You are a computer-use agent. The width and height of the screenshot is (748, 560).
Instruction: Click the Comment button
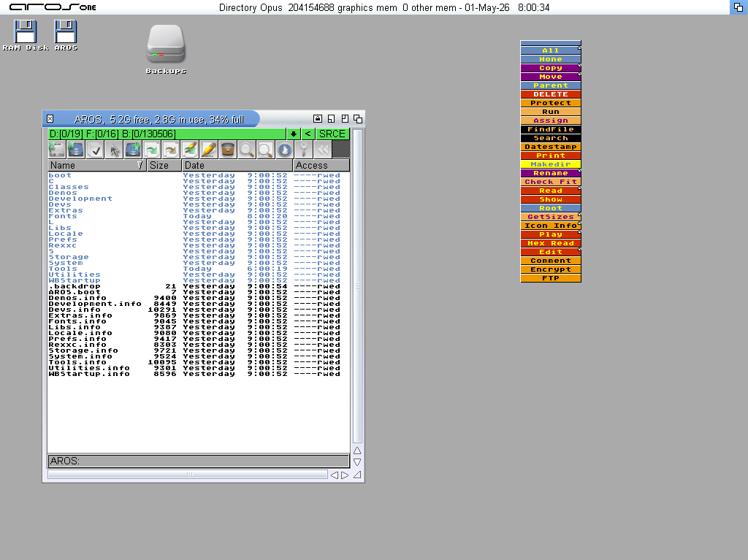tap(551, 261)
